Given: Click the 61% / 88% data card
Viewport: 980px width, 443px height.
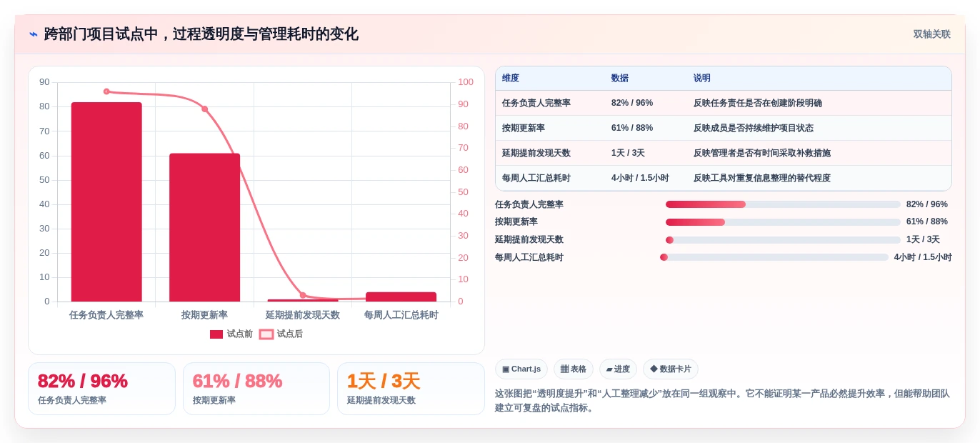Looking at the screenshot, I should (x=256, y=389).
